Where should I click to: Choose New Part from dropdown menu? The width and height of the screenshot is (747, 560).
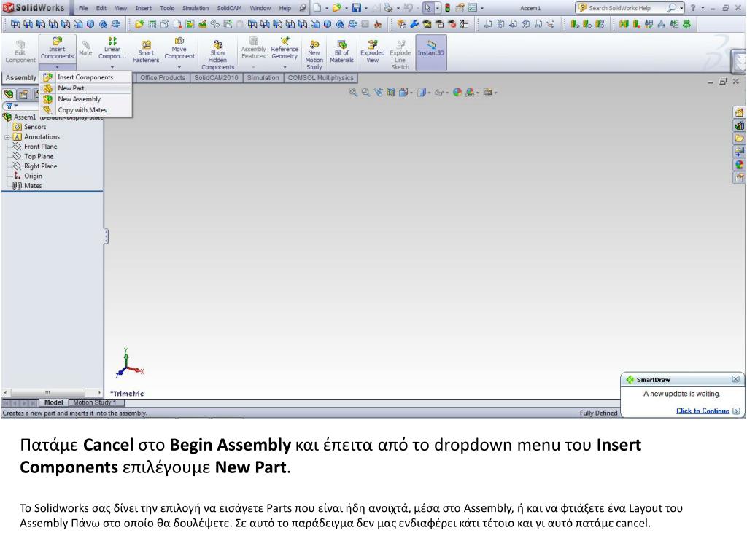tap(86, 88)
